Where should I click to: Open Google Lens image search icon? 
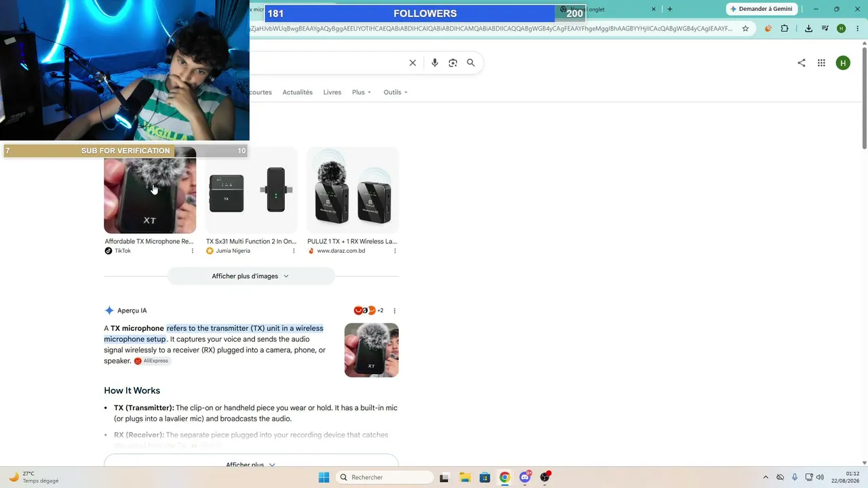453,63
